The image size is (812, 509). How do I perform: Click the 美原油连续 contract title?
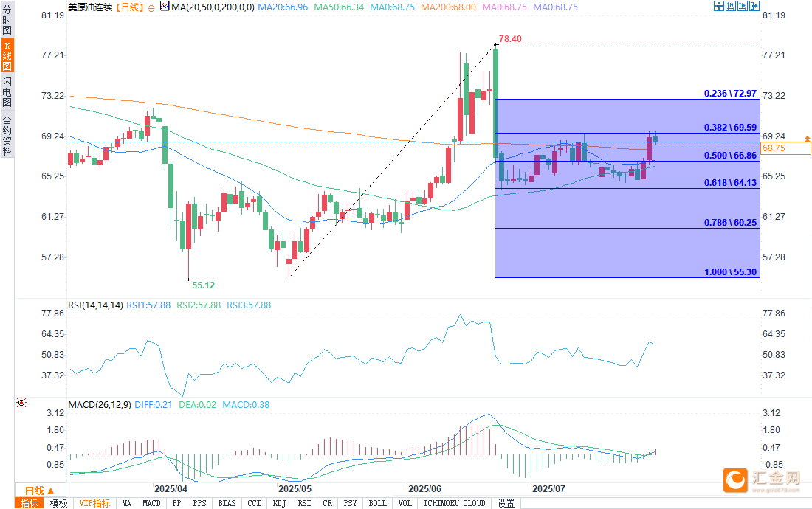point(90,7)
